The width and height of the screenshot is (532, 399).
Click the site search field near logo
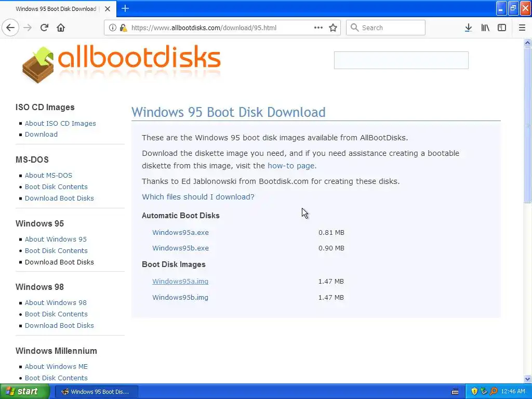pos(401,60)
